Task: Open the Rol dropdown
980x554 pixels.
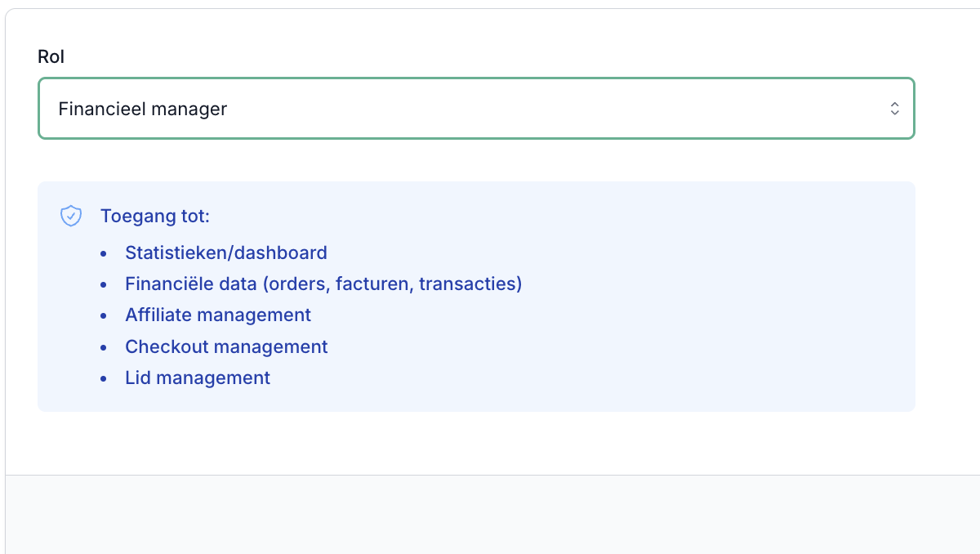Action: tap(475, 109)
